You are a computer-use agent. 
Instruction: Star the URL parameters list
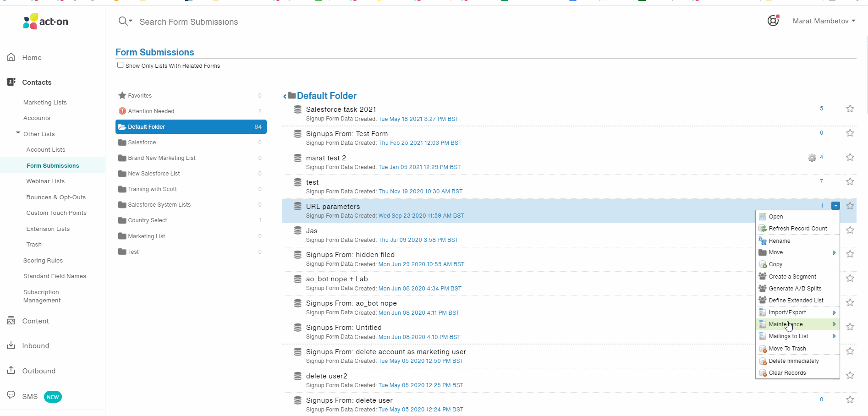850,206
